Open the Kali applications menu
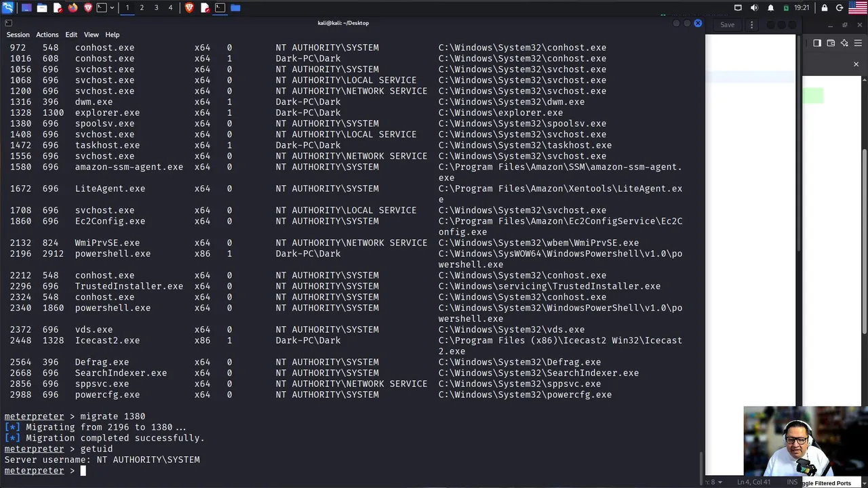868x488 pixels. pos(8,8)
